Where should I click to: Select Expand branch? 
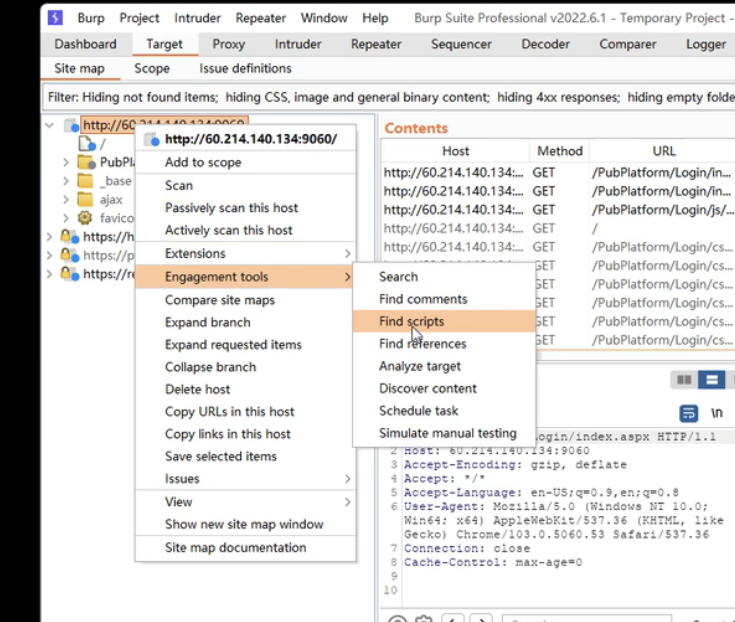246,322
